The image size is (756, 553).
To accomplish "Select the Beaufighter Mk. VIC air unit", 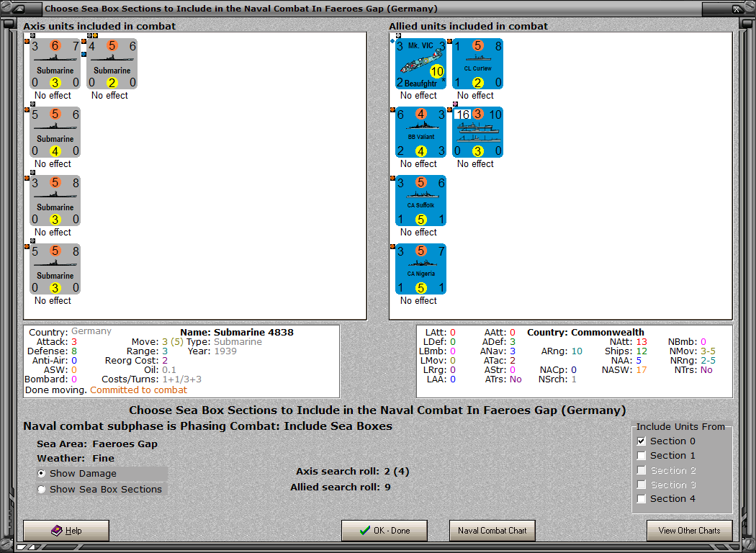I will [421, 63].
